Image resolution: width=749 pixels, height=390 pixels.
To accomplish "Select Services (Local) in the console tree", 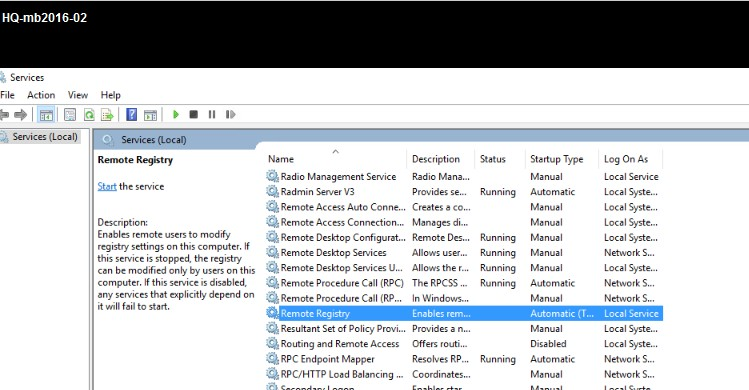I will click(45, 137).
